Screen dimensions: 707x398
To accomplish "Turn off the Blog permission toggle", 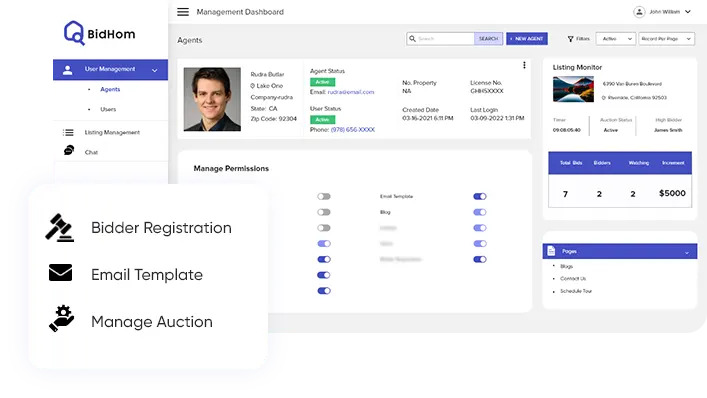I will (x=480, y=212).
